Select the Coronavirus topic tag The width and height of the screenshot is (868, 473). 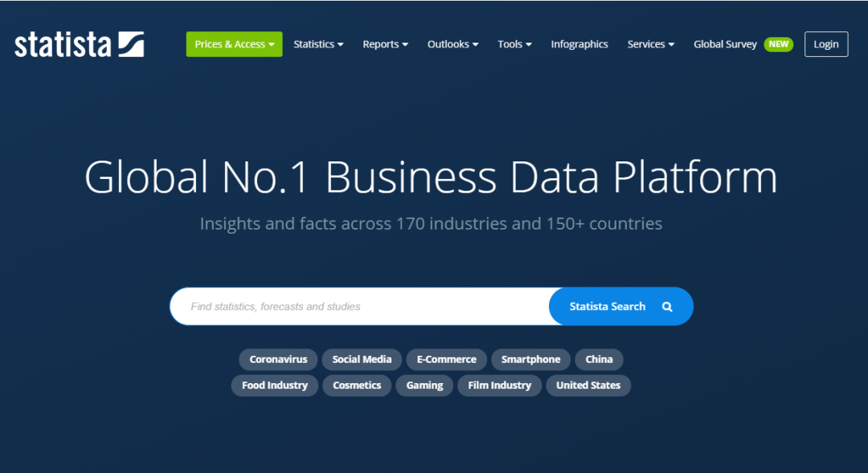pos(278,360)
